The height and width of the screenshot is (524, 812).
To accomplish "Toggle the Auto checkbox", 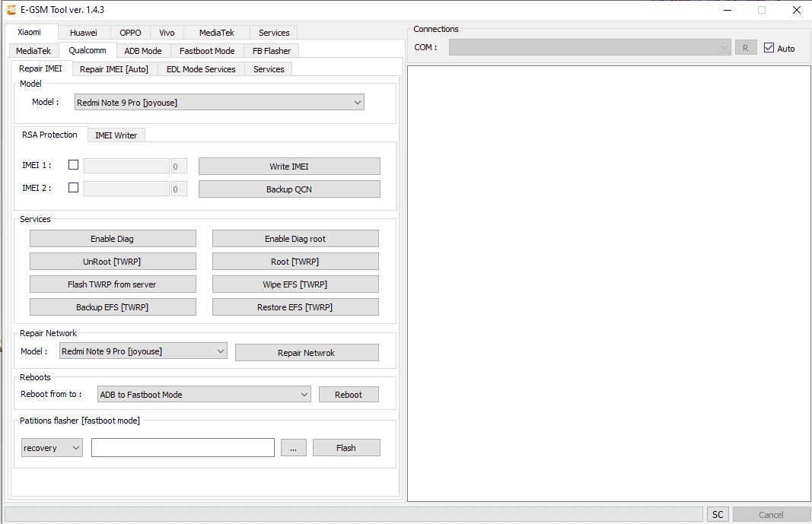I will coord(769,48).
